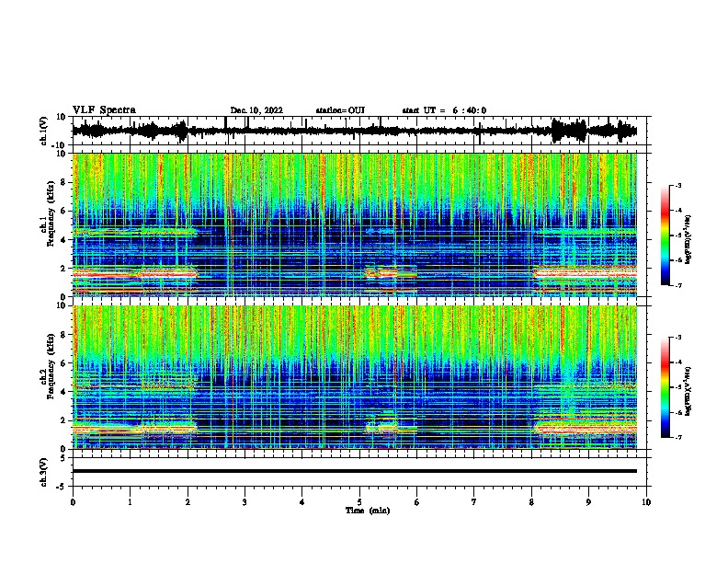This screenshot has height=563, width=728.
Task: Click time axis tick label '5'
Action: point(359,502)
